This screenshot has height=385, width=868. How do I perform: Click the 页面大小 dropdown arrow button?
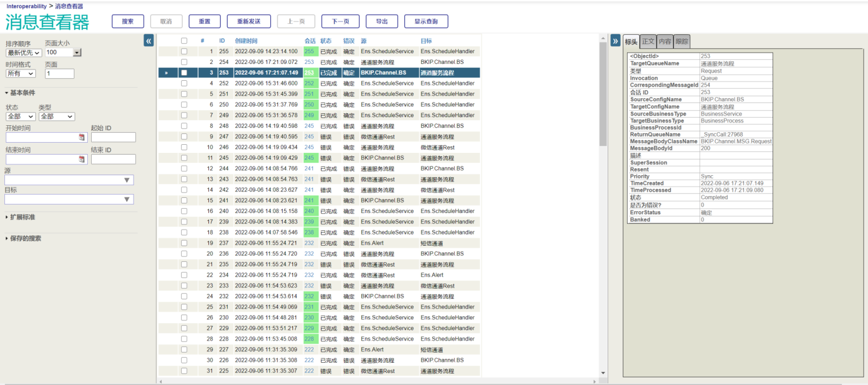tap(77, 53)
